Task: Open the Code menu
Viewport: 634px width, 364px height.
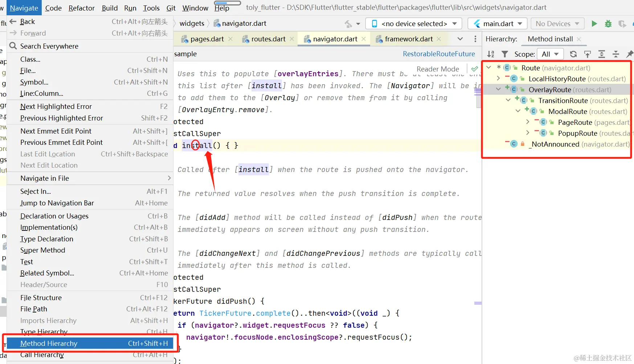Action: point(53,8)
